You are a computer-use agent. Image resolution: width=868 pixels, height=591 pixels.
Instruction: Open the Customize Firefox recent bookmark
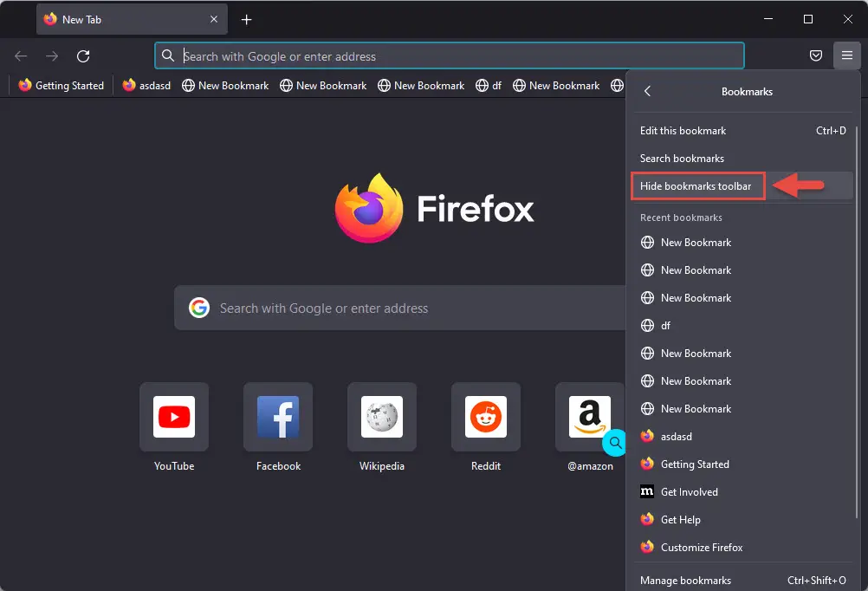742,548
